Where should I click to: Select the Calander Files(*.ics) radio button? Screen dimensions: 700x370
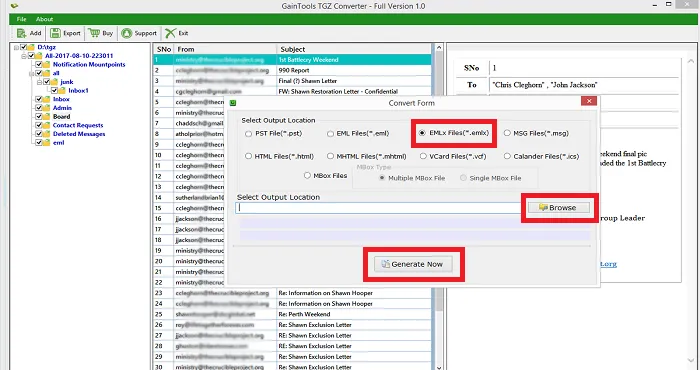click(507, 156)
